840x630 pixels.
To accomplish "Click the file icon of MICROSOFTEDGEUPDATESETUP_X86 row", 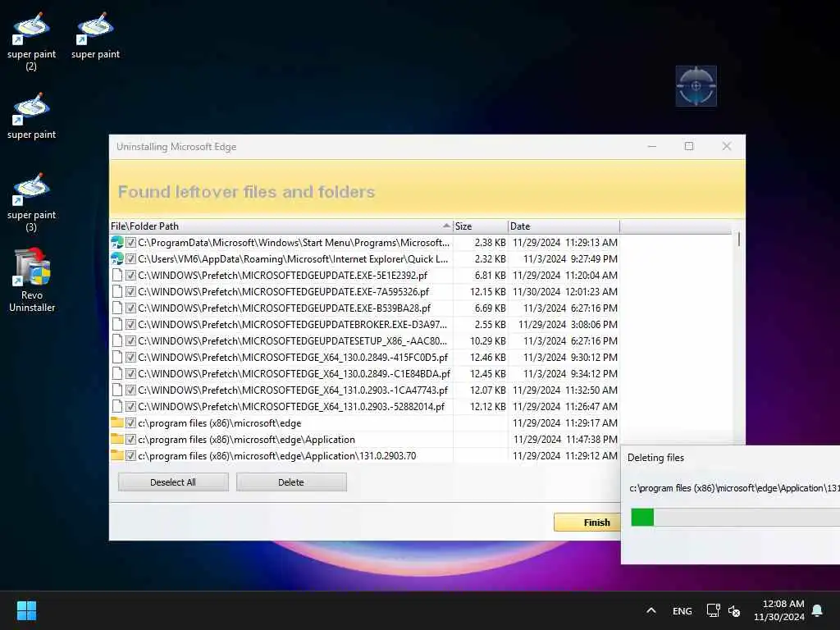I will [116, 340].
